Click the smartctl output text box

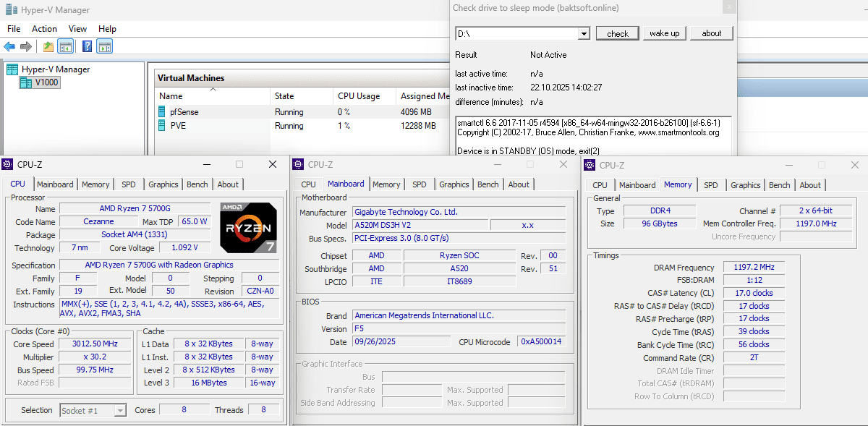[x=593, y=136]
